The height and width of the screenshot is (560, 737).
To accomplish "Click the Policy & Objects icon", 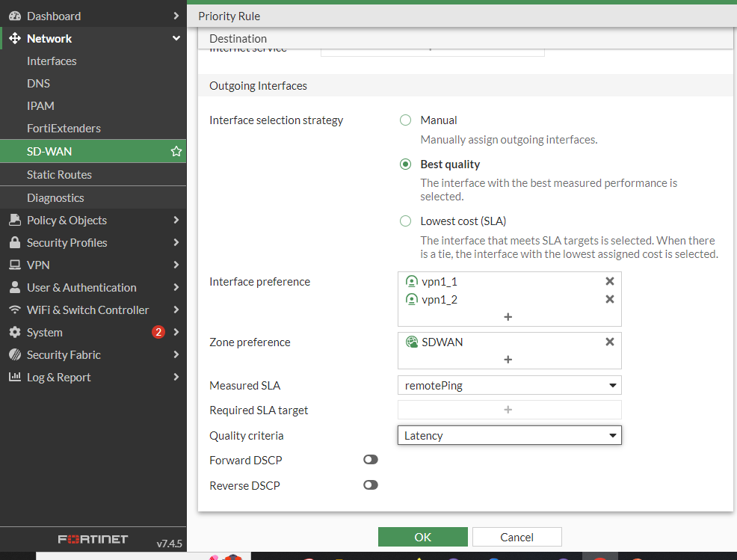I will (x=15, y=220).
